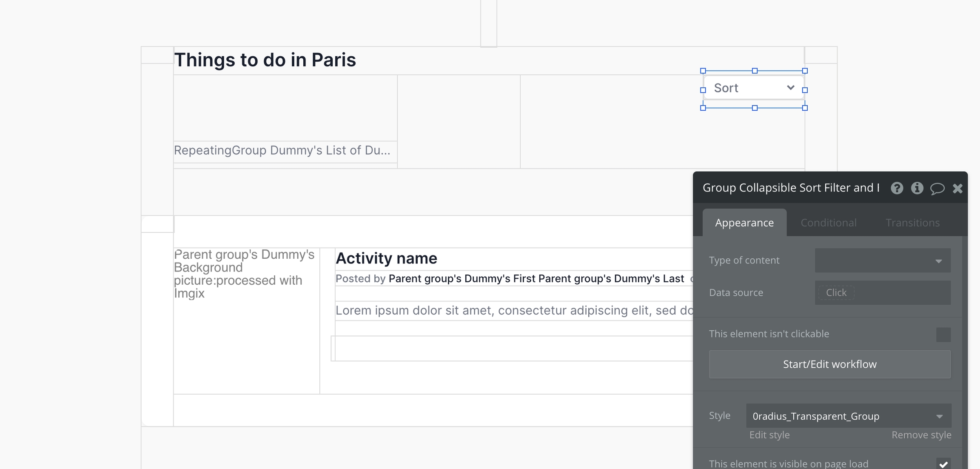This screenshot has width=980, height=469.
Task: Switch to the Conditional tab
Action: coord(828,223)
